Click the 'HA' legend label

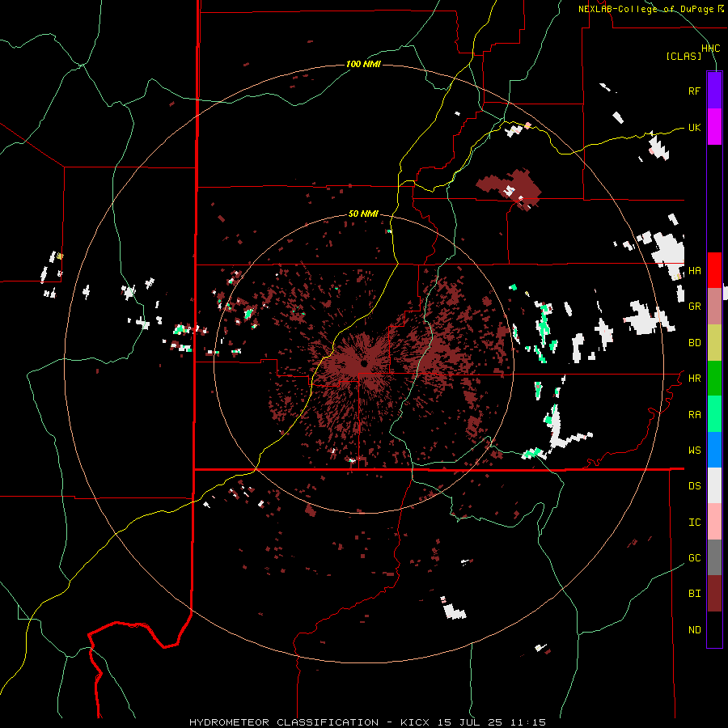[694, 270]
